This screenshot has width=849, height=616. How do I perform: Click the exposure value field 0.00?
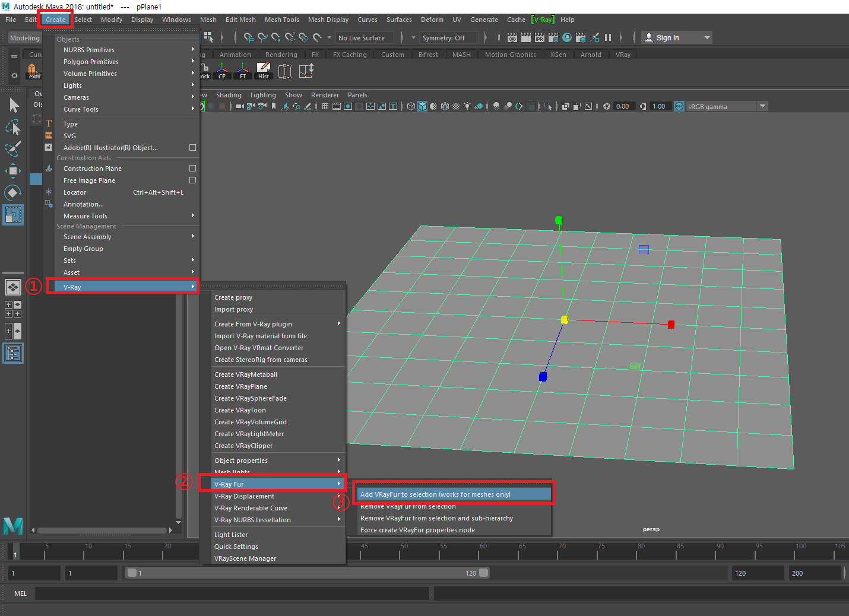pyautogui.click(x=623, y=106)
